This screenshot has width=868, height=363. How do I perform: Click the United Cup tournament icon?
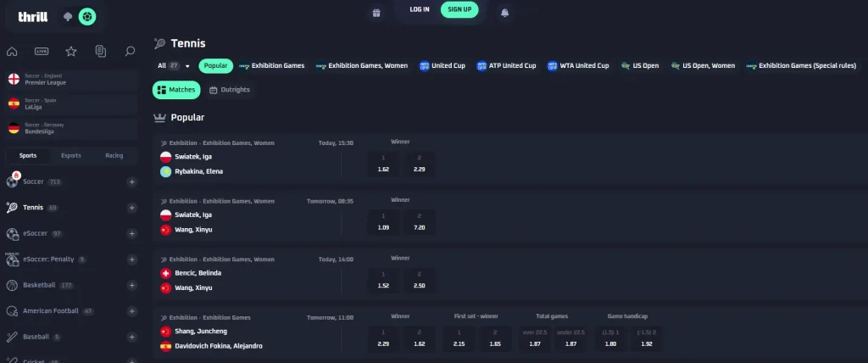[x=425, y=66]
